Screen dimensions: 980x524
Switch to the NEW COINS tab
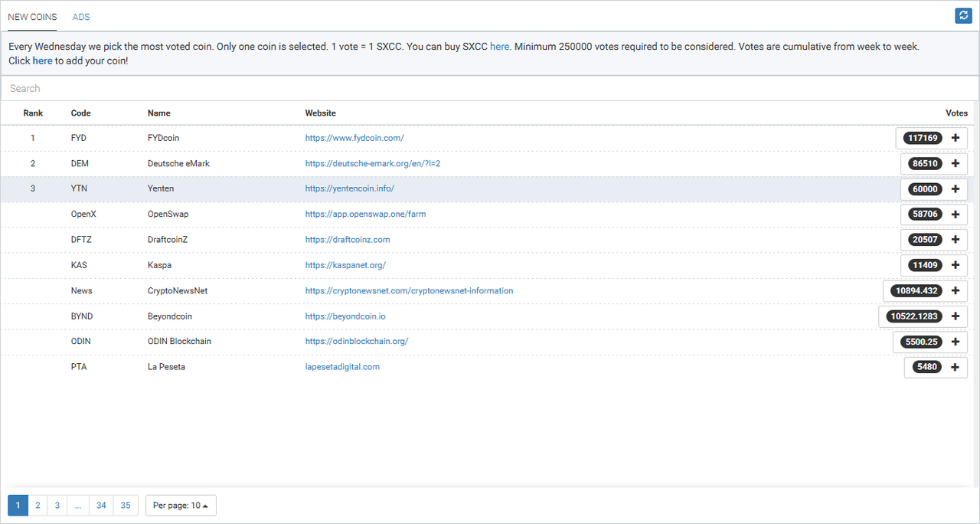click(32, 17)
